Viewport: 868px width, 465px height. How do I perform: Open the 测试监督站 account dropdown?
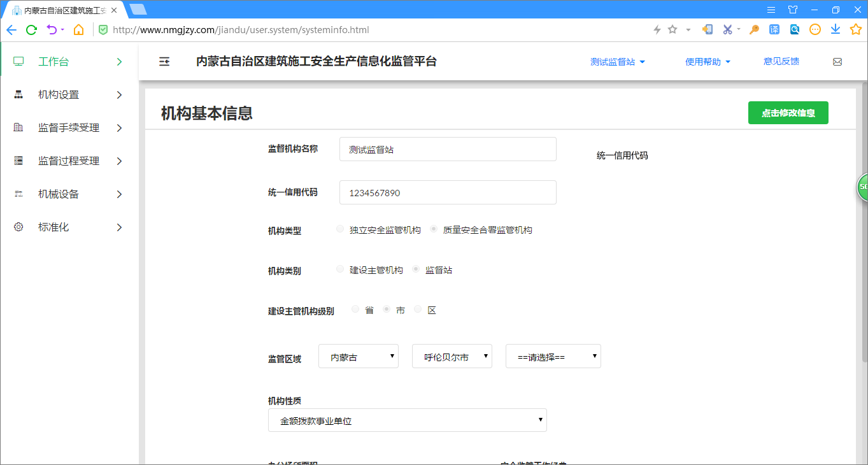[x=618, y=62]
